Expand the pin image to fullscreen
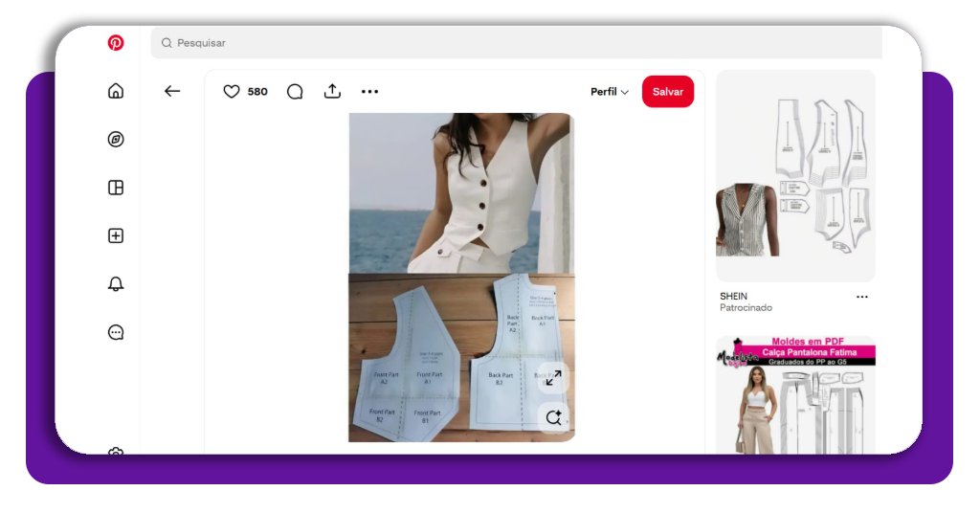This screenshot has height=513, width=980. pos(553,377)
